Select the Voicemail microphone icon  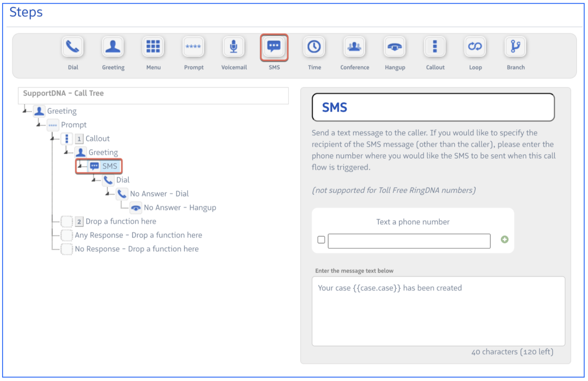tap(234, 47)
